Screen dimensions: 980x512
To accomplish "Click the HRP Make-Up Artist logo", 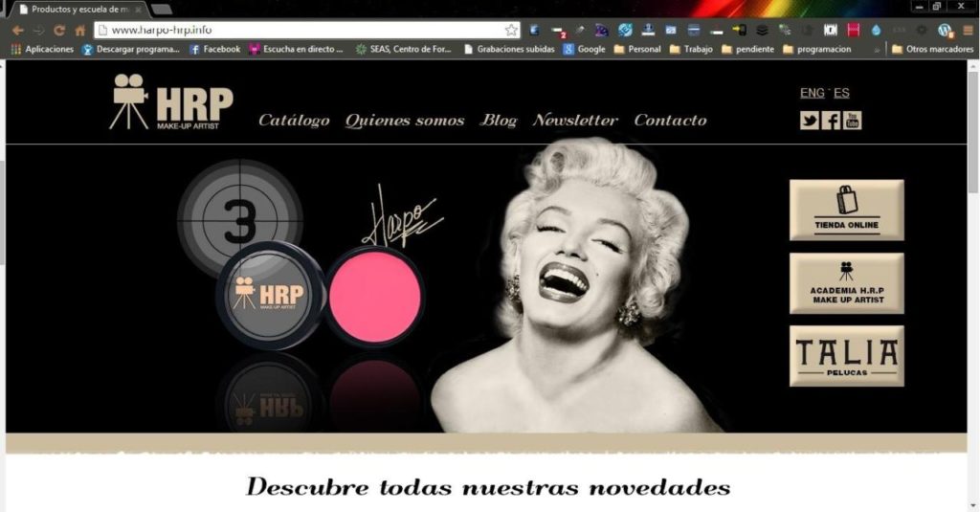I will click(170, 102).
